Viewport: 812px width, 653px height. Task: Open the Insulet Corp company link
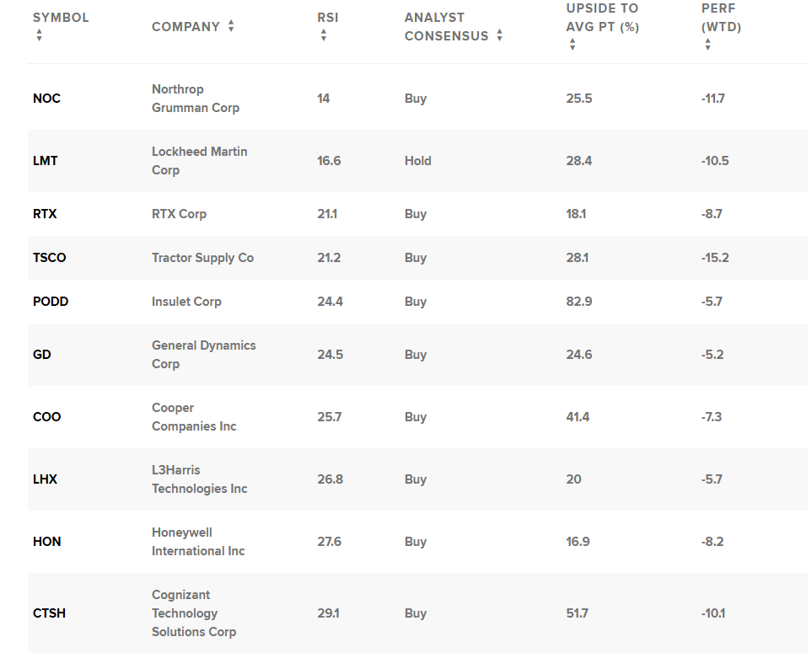point(186,302)
